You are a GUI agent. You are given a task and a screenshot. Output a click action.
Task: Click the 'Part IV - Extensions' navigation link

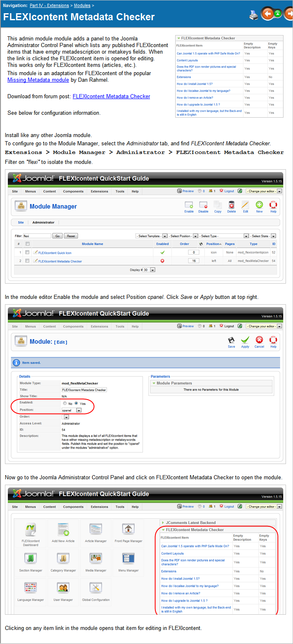point(49,5)
